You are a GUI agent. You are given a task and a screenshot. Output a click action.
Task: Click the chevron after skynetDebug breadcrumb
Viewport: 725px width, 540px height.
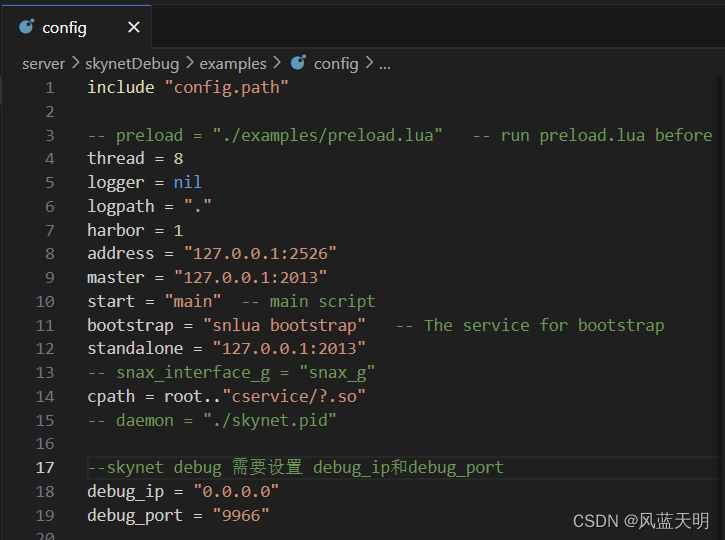(x=189, y=63)
